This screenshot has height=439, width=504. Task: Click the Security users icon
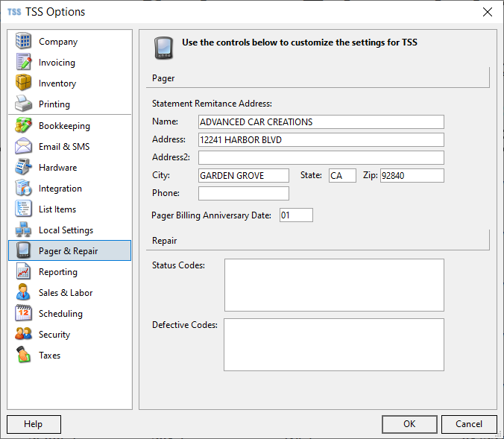23,334
